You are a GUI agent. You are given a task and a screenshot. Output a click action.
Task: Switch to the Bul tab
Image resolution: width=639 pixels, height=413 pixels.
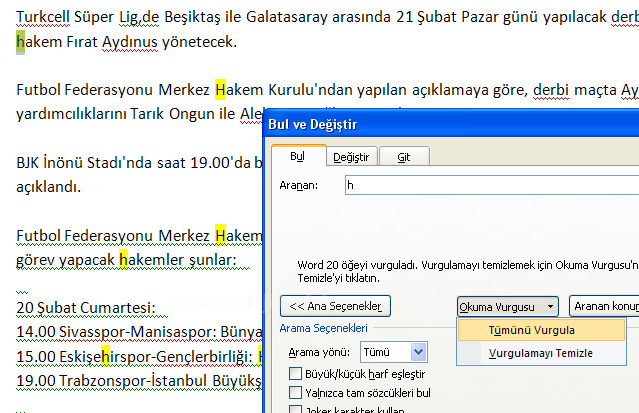coord(298,156)
